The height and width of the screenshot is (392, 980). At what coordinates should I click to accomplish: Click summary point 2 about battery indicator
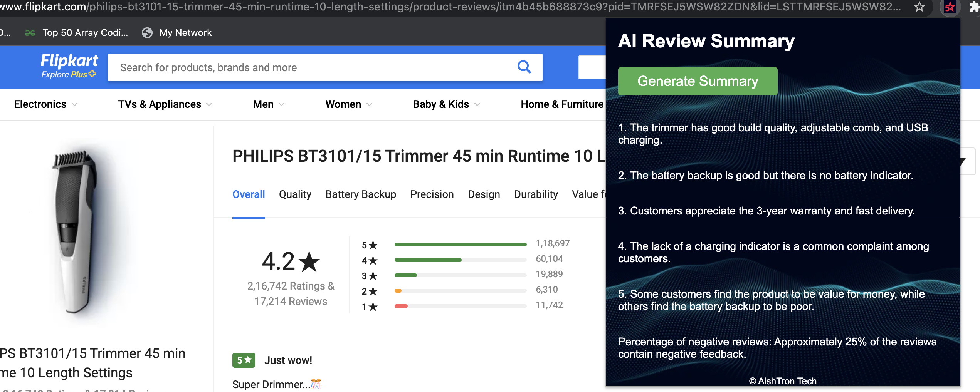(766, 176)
